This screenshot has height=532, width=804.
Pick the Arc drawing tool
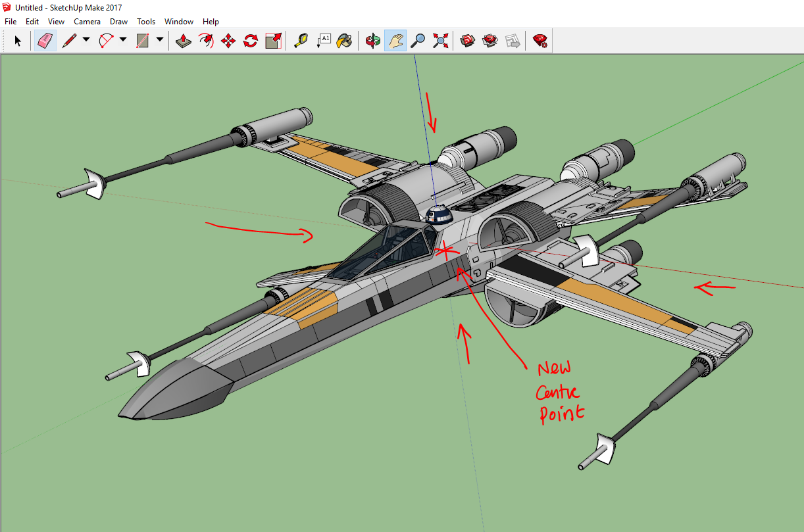coord(106,41)
